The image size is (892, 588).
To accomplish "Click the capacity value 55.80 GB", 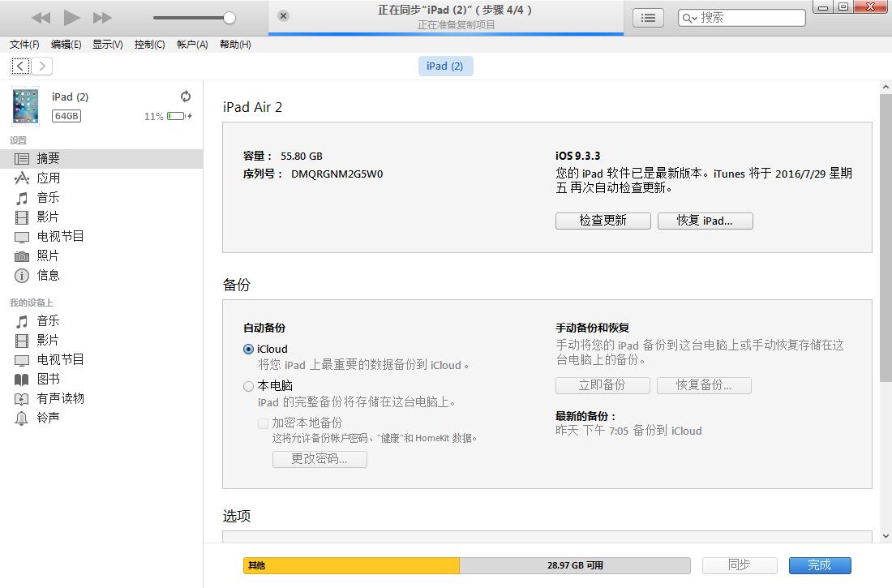I will coord(302,157).
